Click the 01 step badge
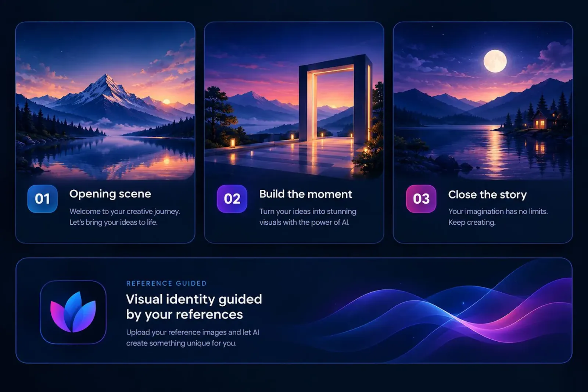 pyautogui.click(x=42, y=199)
